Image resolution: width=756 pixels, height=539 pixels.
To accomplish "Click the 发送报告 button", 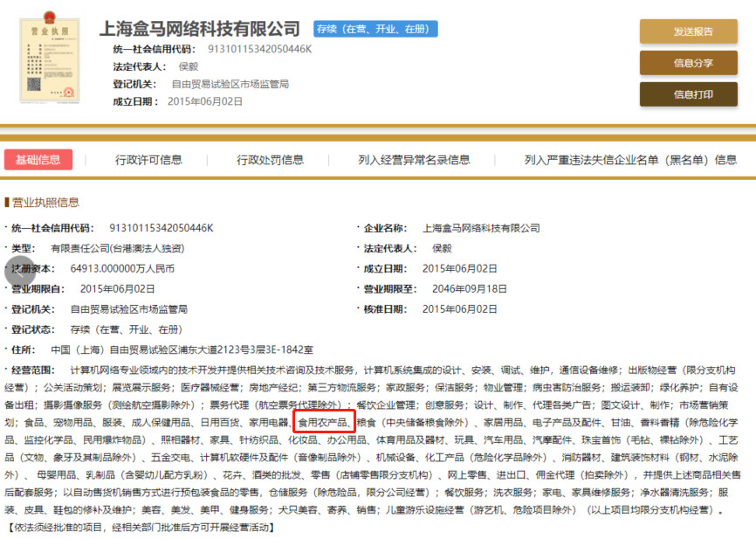I will tap(689, 31).
